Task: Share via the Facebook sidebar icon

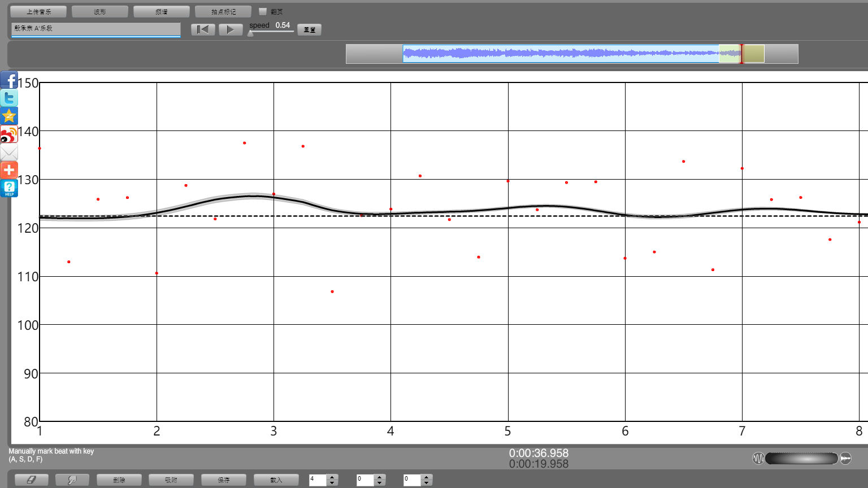Action: click(x=9, y=80)
